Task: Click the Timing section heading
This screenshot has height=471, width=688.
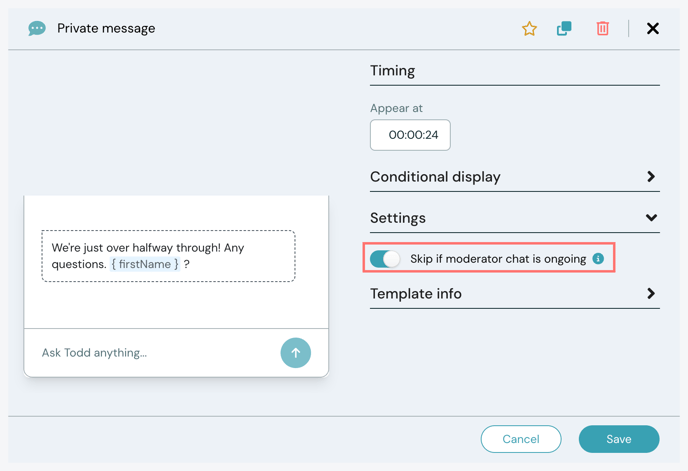Action: tap(393, 71)
